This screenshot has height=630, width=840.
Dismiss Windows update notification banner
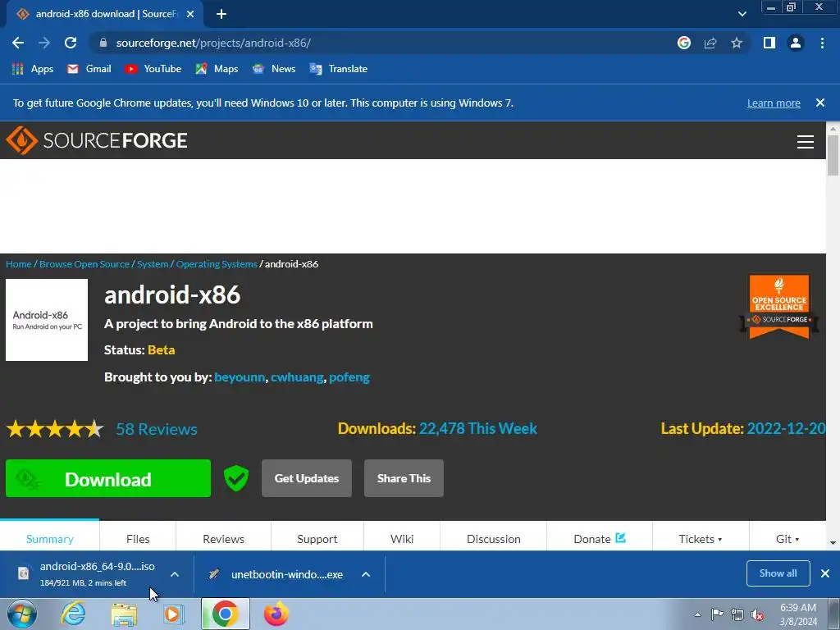[x=819, y=103]
